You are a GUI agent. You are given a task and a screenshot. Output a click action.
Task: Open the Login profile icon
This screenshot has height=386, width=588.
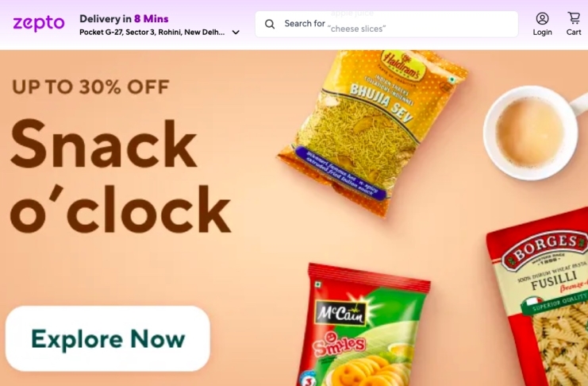coord(542,18)
